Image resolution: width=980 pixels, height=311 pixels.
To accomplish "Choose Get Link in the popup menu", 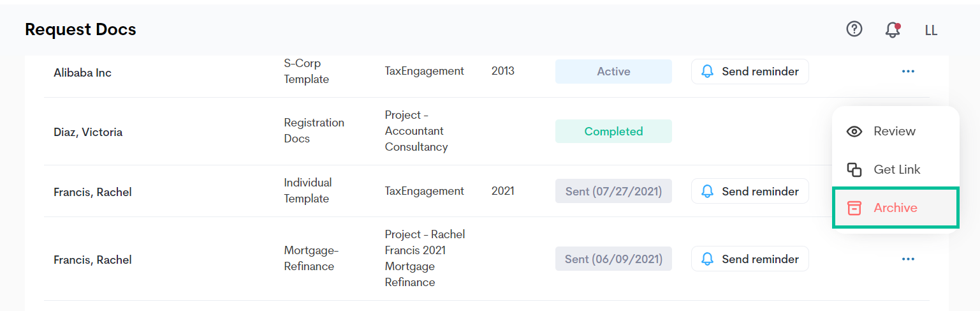I will coord(895,170).
